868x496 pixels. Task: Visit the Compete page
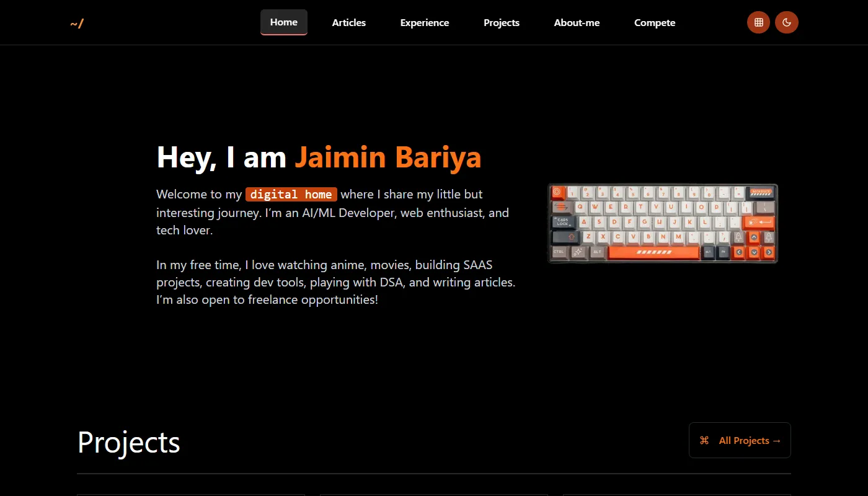(x=655, y=22)
